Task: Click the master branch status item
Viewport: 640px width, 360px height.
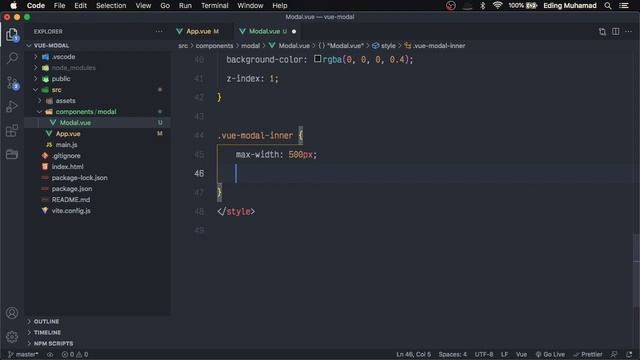Action: [23, 354]
